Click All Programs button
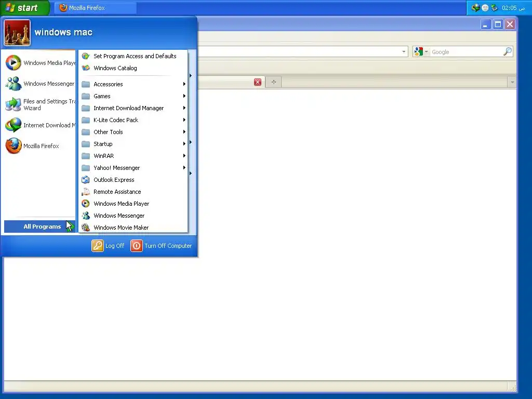This screenshot has height=399, width=532. point(39,227)
